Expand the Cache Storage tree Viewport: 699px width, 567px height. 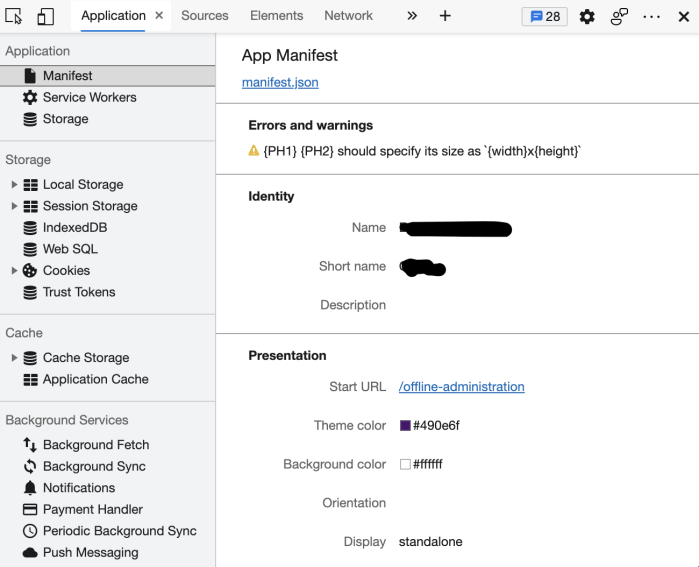14,358
